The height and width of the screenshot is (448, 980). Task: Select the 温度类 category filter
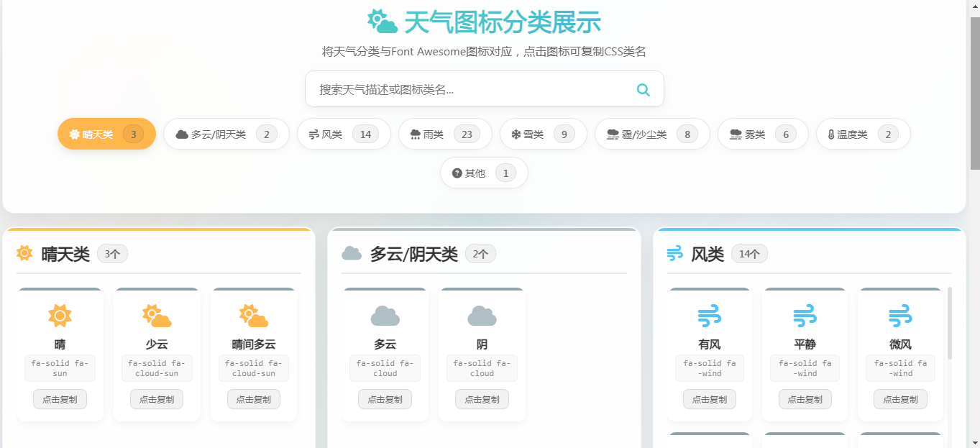tap(863, 134)
